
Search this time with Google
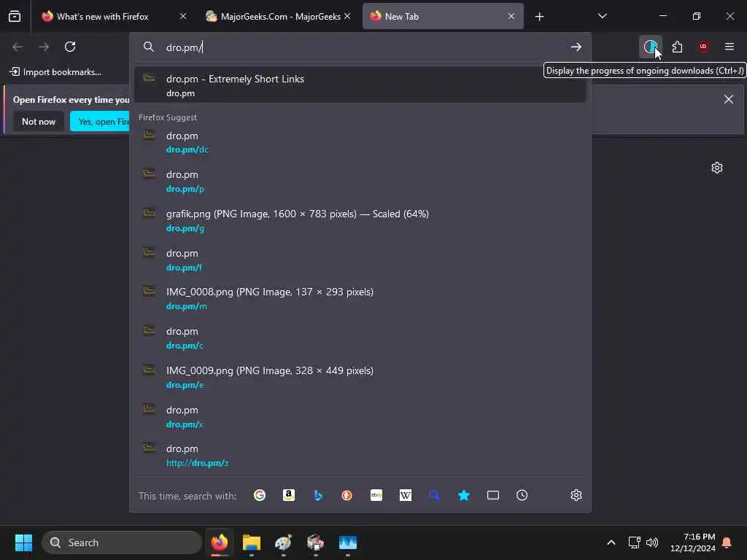(260, 495)
